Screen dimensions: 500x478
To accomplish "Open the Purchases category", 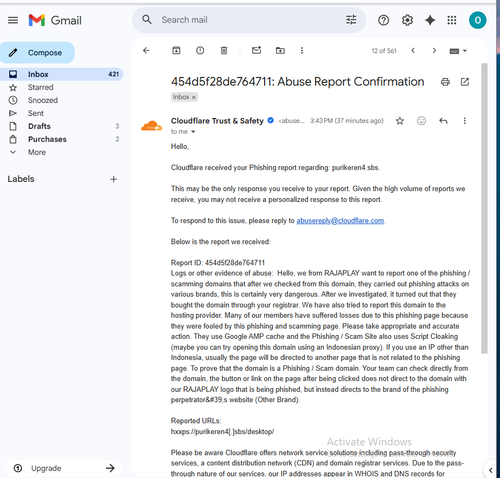I will click(47, 139).
